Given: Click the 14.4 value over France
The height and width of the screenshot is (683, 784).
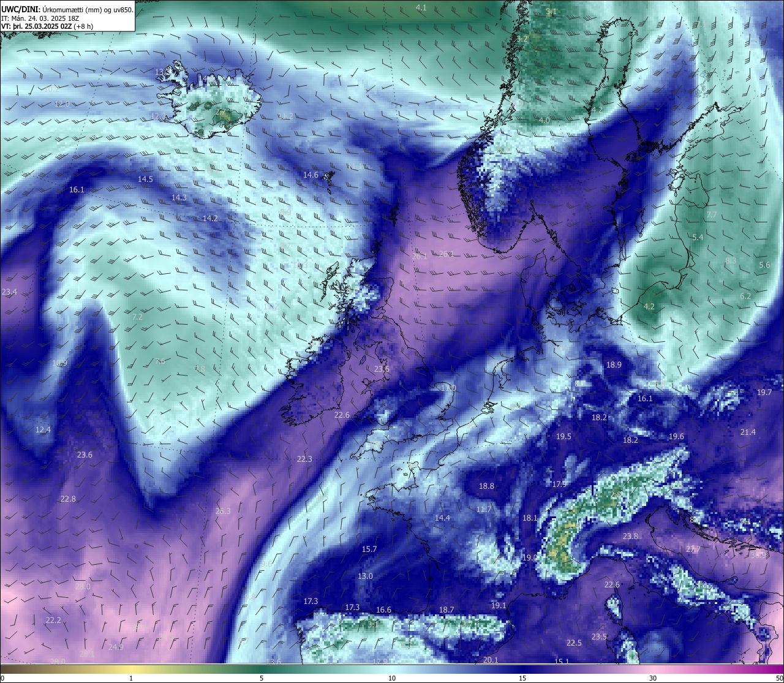Looking at the screenshot, I should click(442, 518).
